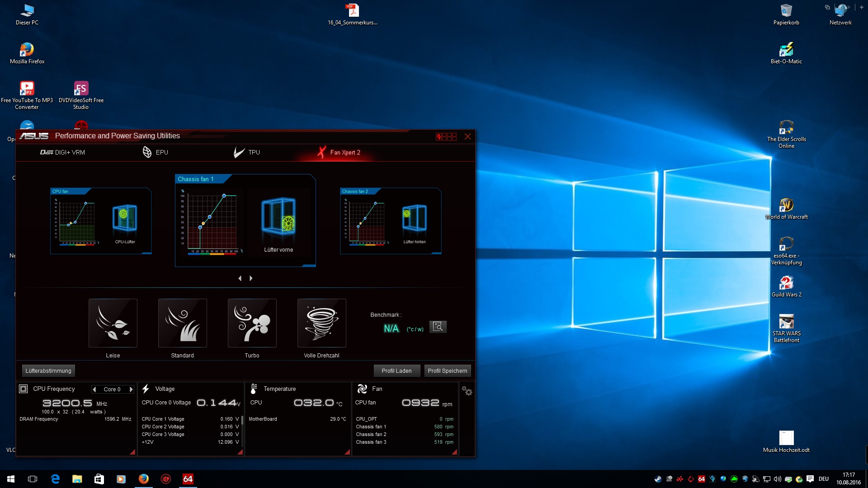868x488 pixels.
Task: Click the Lüfterabstimmung button
Action: pos(48,371)
